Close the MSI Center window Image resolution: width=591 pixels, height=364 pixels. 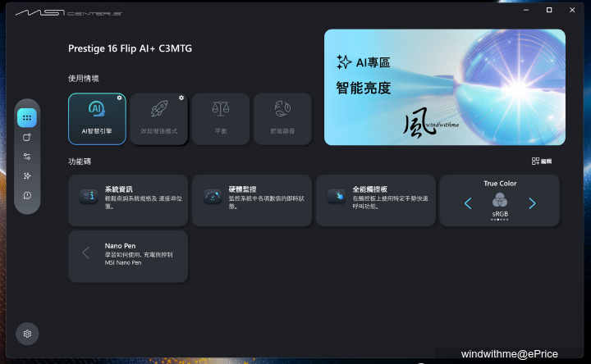(572, 10)
